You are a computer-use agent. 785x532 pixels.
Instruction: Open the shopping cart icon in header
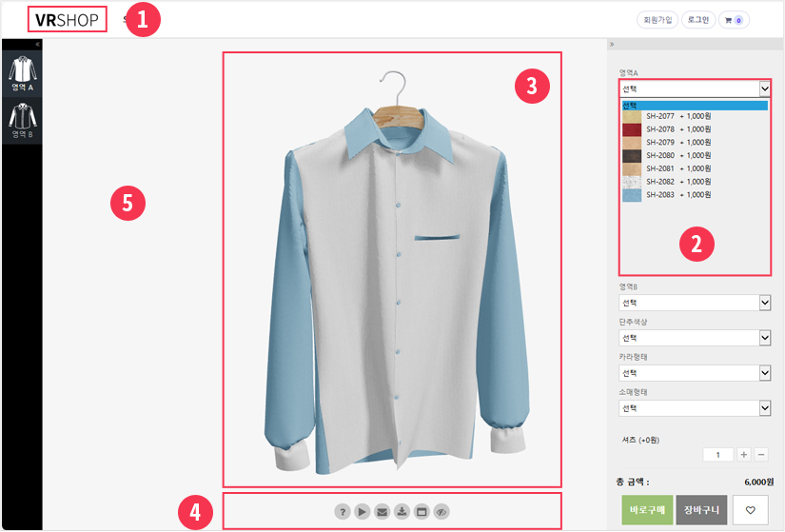(734, 19)
